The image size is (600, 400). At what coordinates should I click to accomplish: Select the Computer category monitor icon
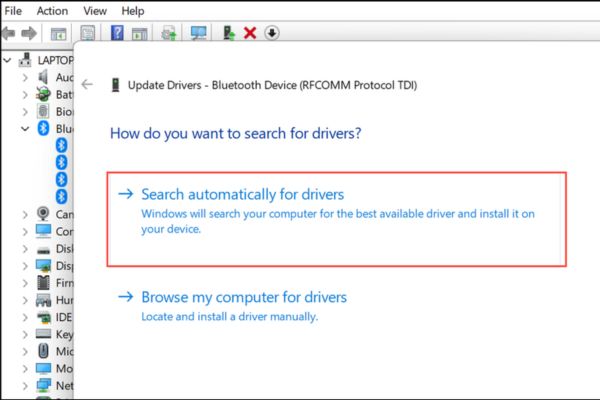pos(43,231)
